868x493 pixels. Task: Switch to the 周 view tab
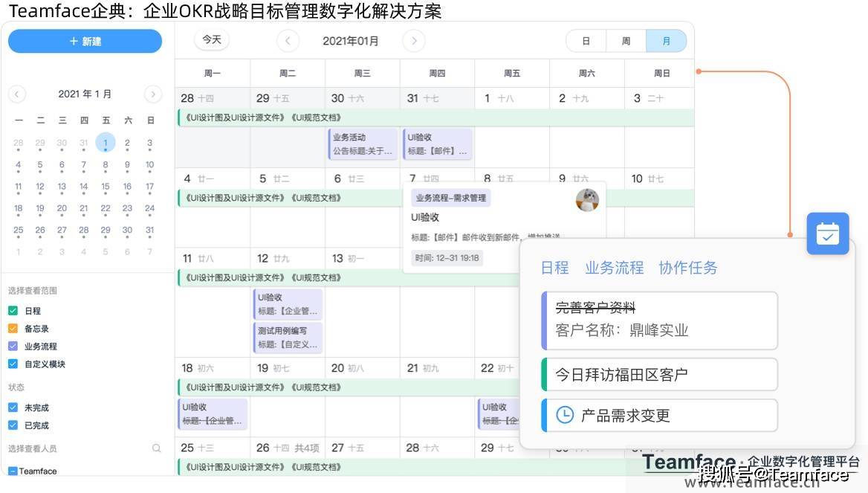[x=626, y=41]
